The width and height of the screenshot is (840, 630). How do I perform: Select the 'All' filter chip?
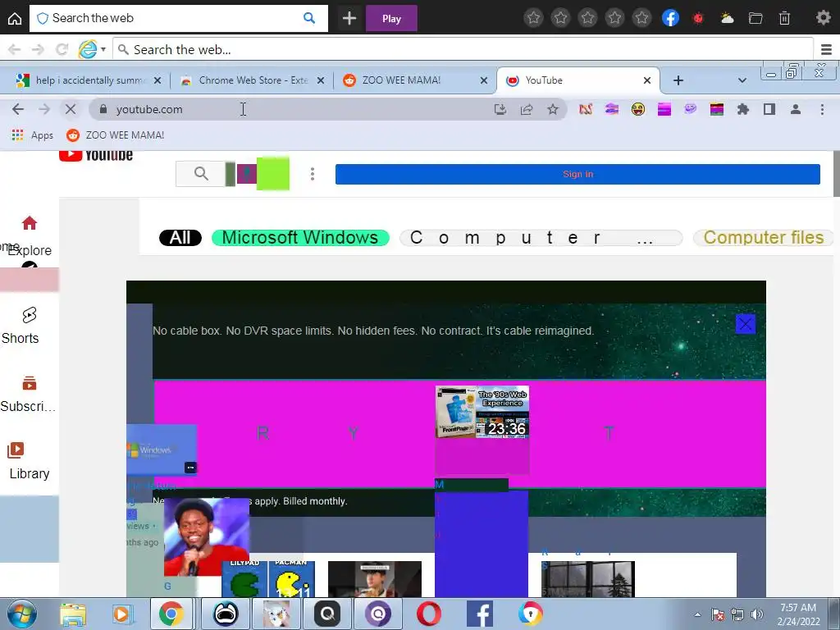pos(180,238)
